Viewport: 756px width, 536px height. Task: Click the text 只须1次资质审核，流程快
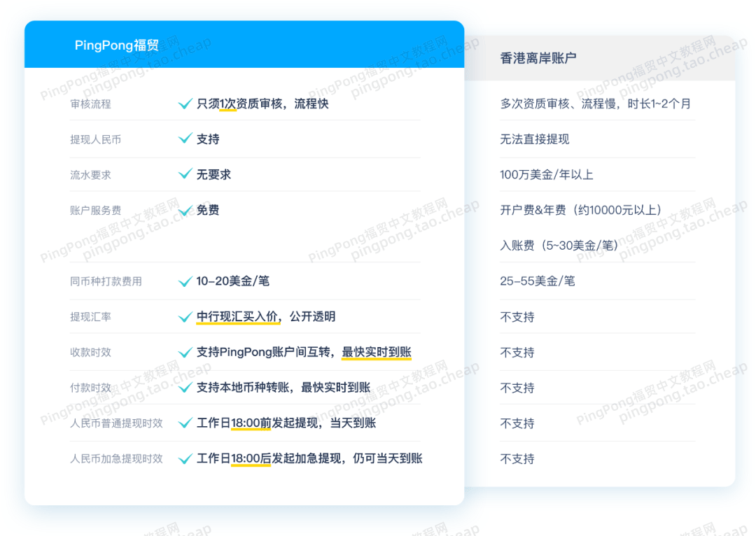point(262,104)
